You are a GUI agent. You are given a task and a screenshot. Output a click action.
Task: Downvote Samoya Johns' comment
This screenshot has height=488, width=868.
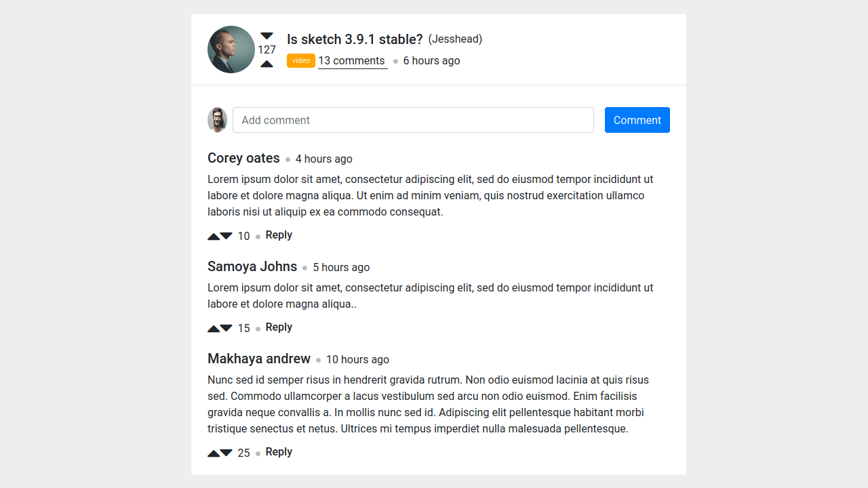pyautogui.click(x=225, y=328)
